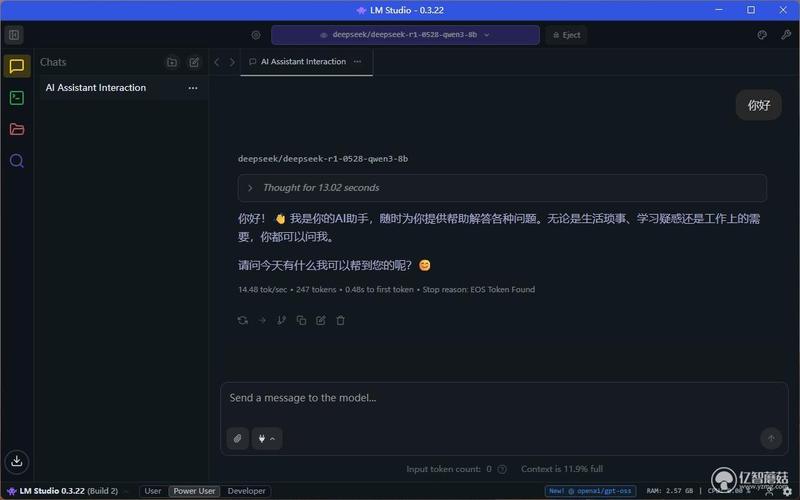Screen dimensions: 800x500
Task: Open the Chat section in the sidebar
Action: pyautogui.click(x=17, y=66)
